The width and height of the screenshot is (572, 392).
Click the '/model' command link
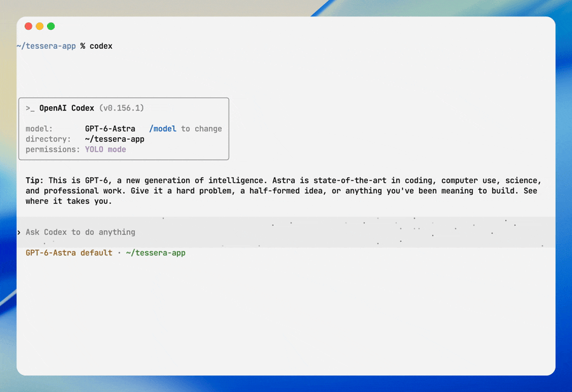pyautogui.click(x=163, y=129)
